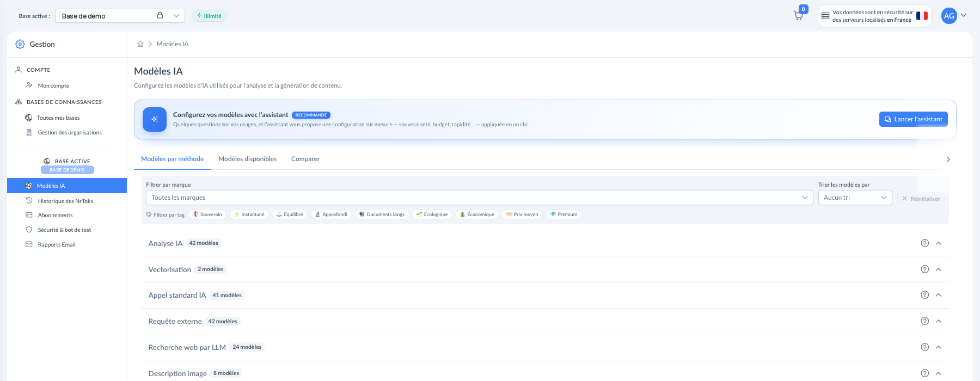
Task: Open Toutes les marques brand filter
Action: pos(479,198)
